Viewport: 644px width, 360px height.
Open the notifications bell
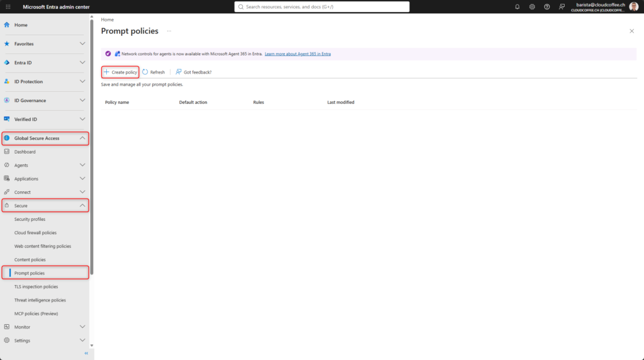[517, 6]
